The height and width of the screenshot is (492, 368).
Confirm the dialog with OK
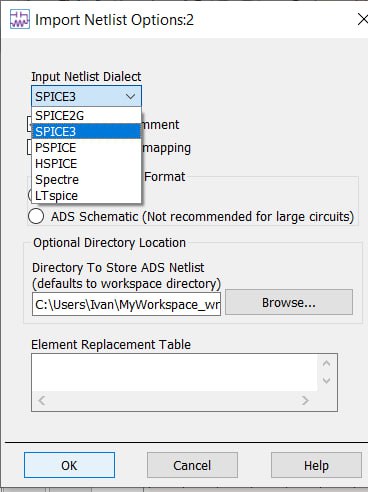tap(69, 465)
